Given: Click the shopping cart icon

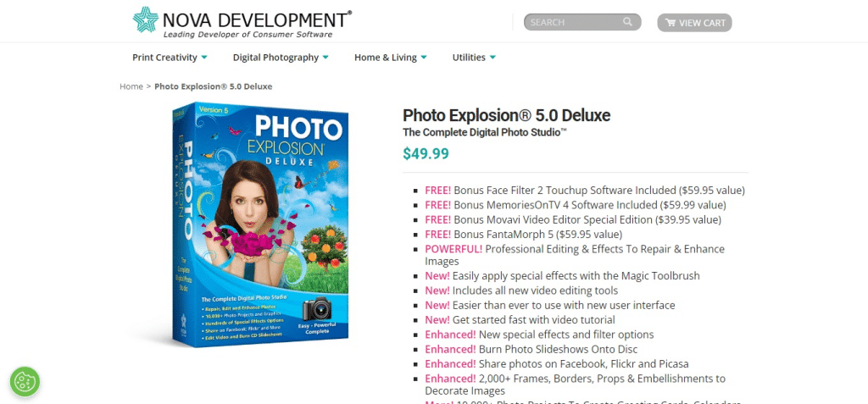Looking at the screenshot, I should click(670, 23).
